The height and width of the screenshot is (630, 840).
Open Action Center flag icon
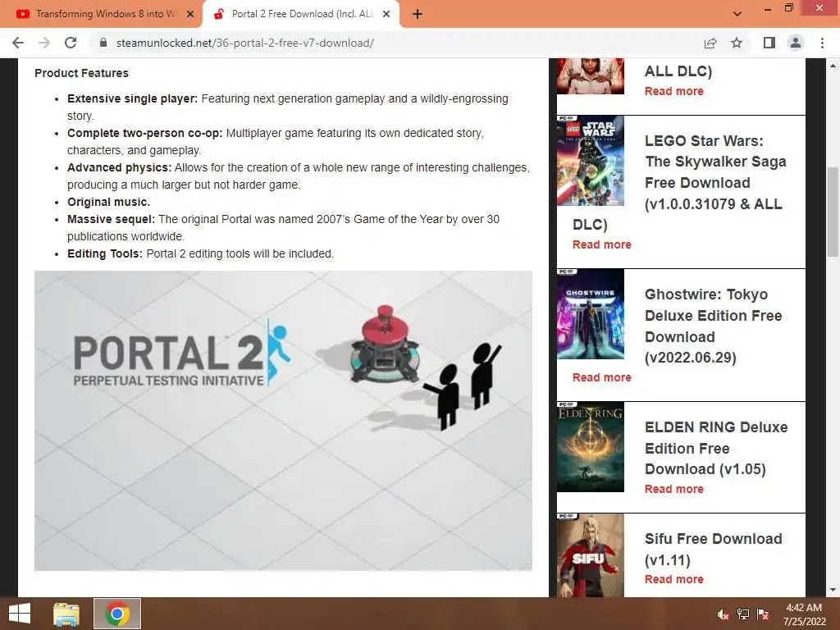763,614
